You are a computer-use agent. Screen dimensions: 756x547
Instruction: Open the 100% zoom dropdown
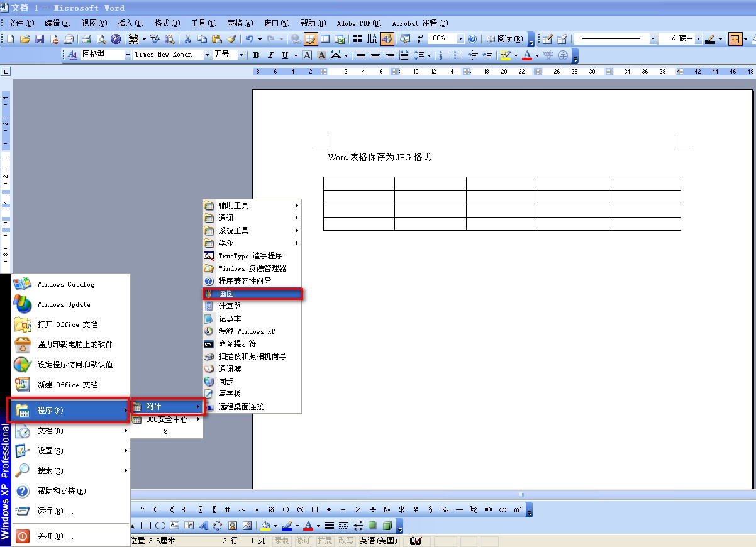point(460,39)
